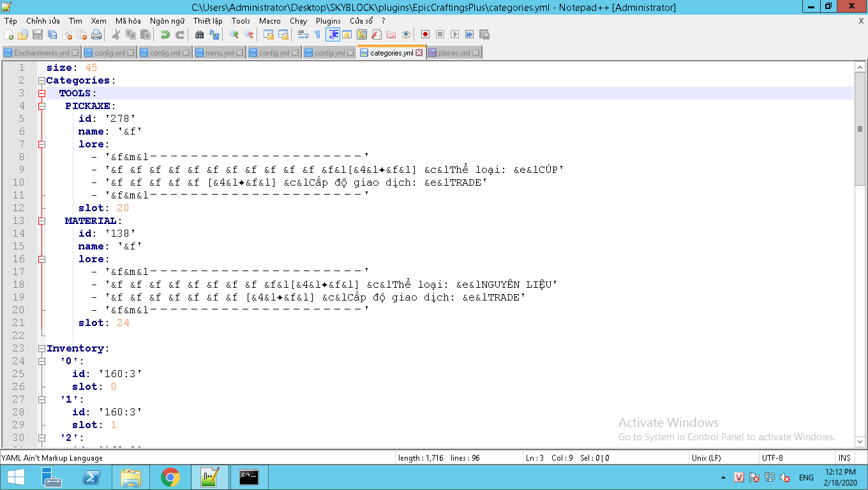Open Find with the binoculars icon
The width and height of the screenshot is (868, 490).
[199, 34]
